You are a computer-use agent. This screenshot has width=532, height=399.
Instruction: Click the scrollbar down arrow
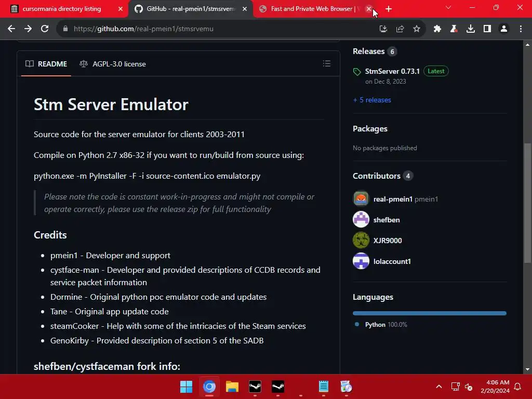pos(527,369)
